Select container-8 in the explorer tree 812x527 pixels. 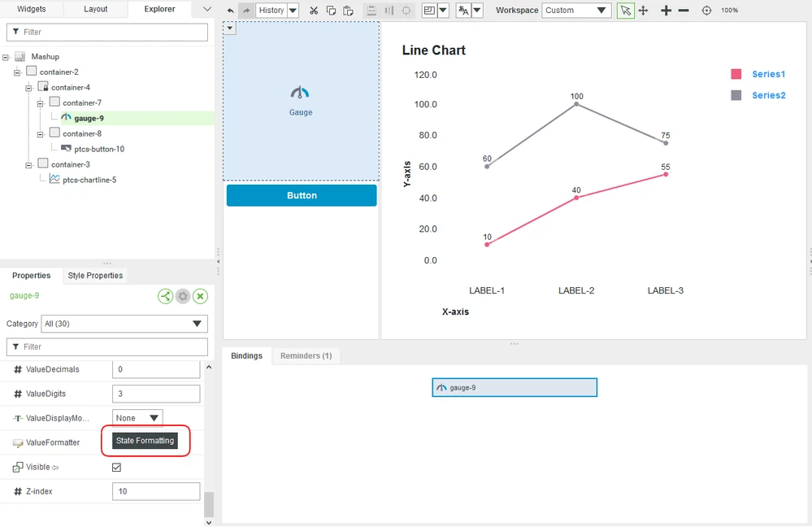(x=82, y=133)
